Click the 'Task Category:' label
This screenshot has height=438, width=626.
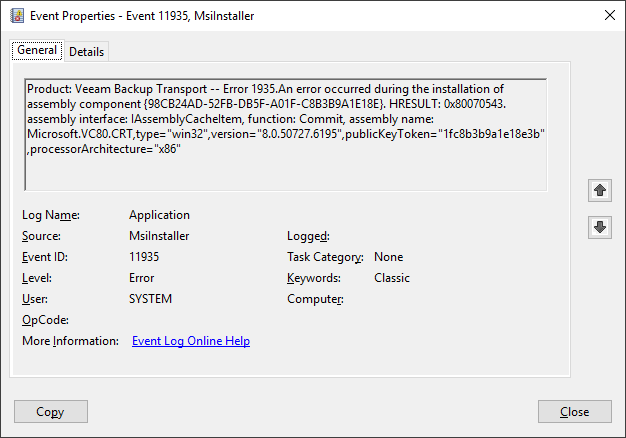click(x=325, y=257)
